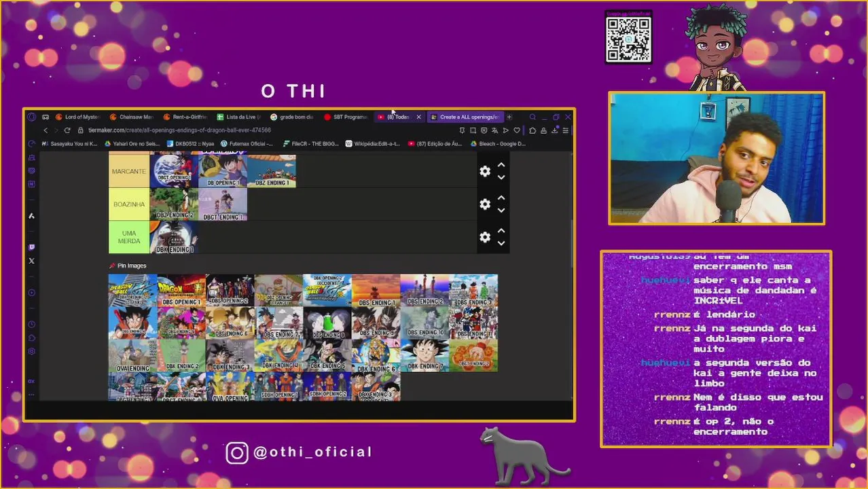Screen dimensions: 868x489
Task: Open Wikipédia:Edit-a-t... bookmark
Action: tap(373, 144)
